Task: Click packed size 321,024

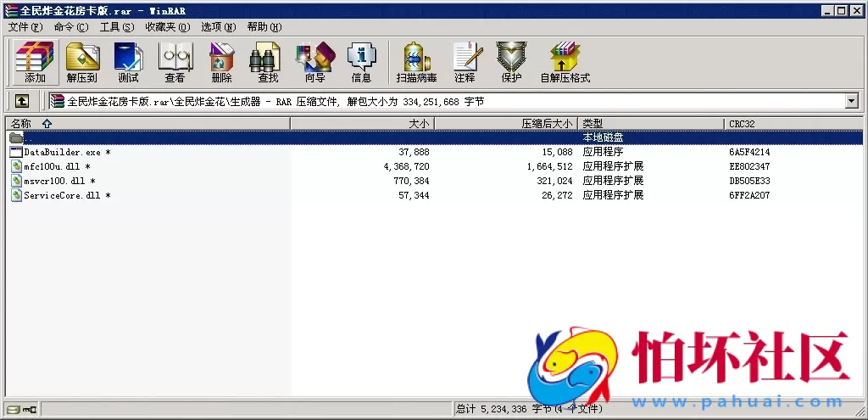Action: pyautogui.click(x=554, y=181)
